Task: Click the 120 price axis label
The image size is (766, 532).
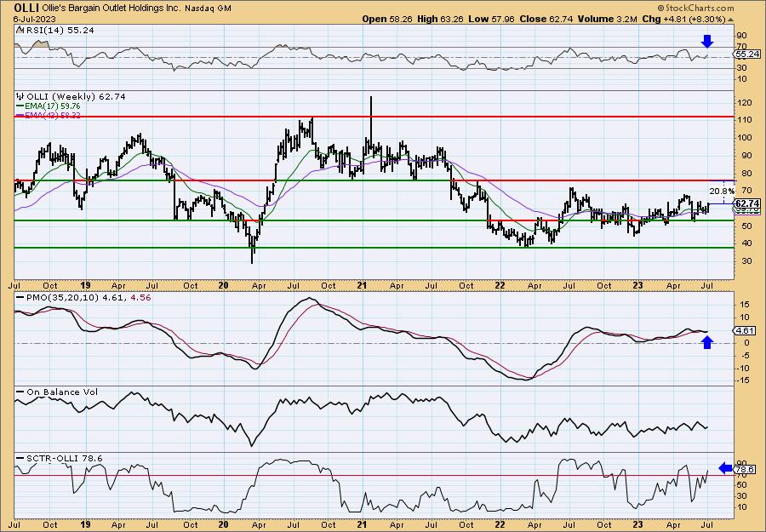Action: [x=745, y=103]
